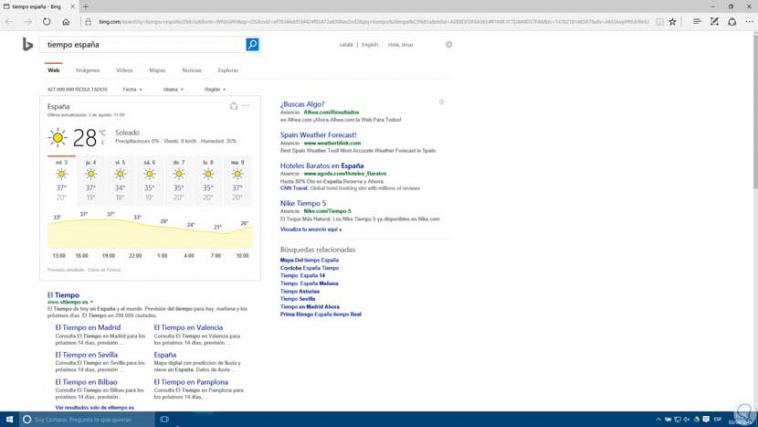
Task: Click 'Ver resultados solo de eltiempo.es'
Action: click(x=95, y=408)
